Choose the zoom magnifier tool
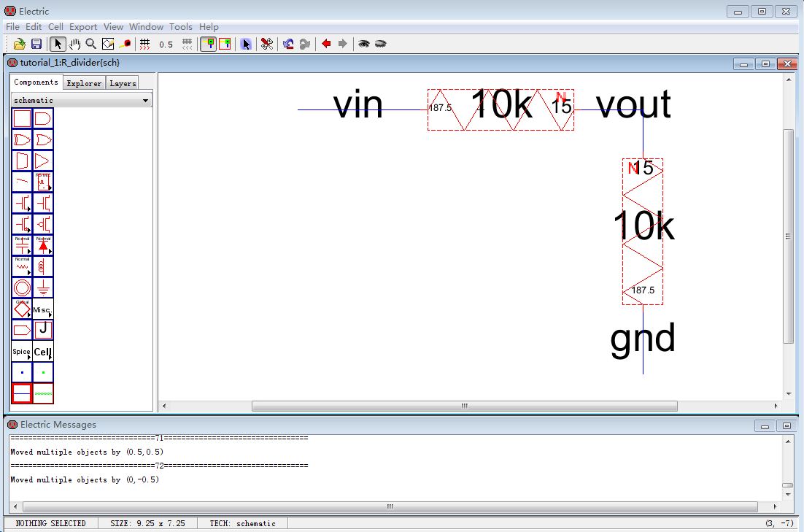Image resolution: width=804 pixels, height=532 pixels. [x=91, y=44]
